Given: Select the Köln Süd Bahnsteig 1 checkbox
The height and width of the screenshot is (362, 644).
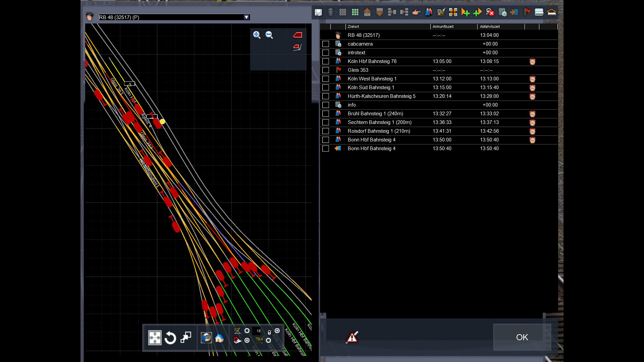Looking at the screenshot, I should pos(325,87).
